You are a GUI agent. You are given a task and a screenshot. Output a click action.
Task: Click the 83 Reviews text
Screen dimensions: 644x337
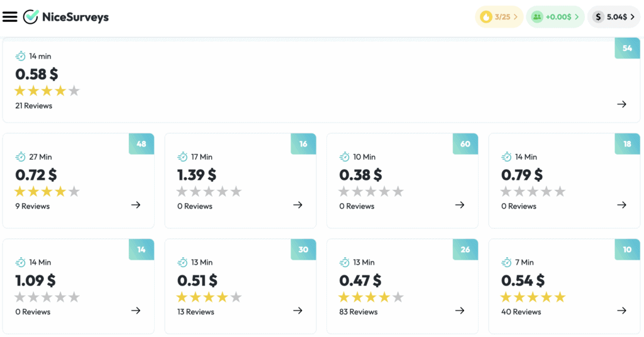pyautogui.click(x=358, y=312)
